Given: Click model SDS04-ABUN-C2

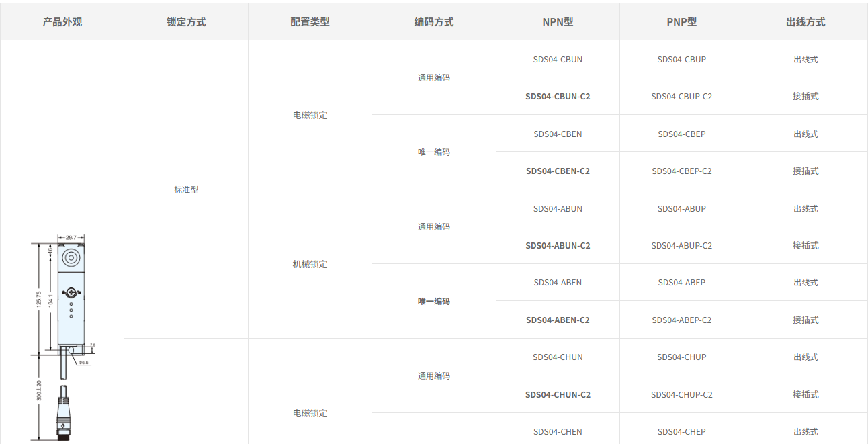Looking at the screenshot, I should (558, 246).
